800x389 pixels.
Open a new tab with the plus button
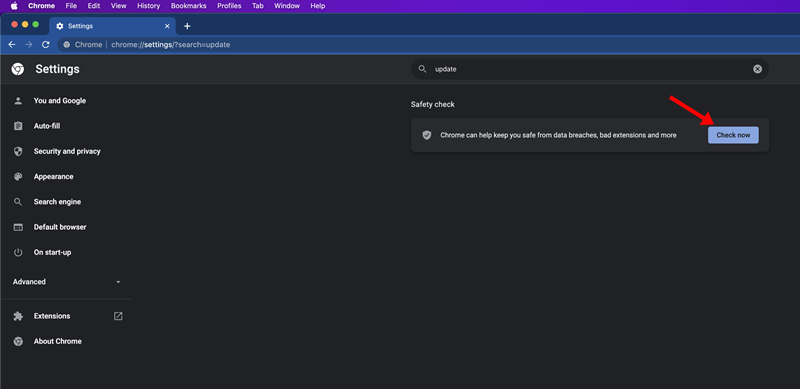coord(187,26)
